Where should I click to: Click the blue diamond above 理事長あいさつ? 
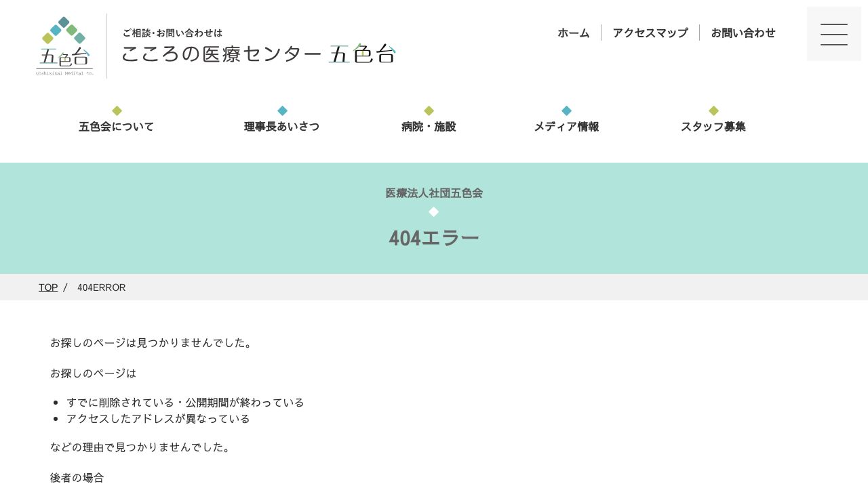[282, 110]
